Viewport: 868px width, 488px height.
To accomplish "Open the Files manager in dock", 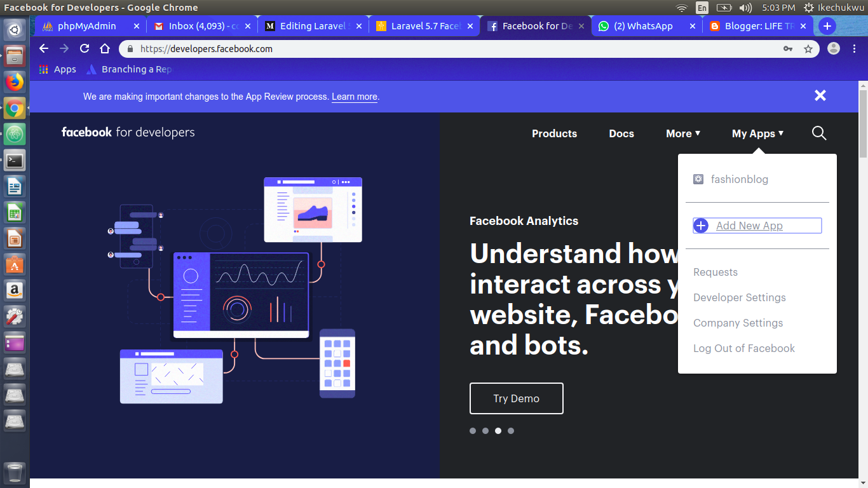I will click(15, 56).
